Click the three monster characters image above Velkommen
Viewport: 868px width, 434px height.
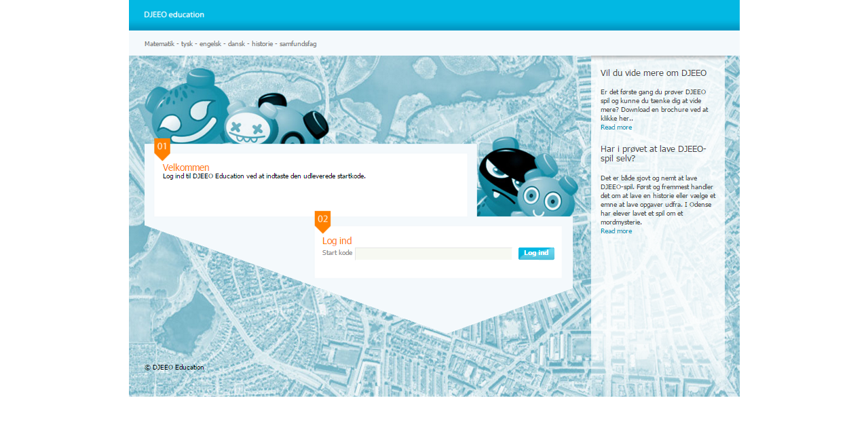click(238, 106)
